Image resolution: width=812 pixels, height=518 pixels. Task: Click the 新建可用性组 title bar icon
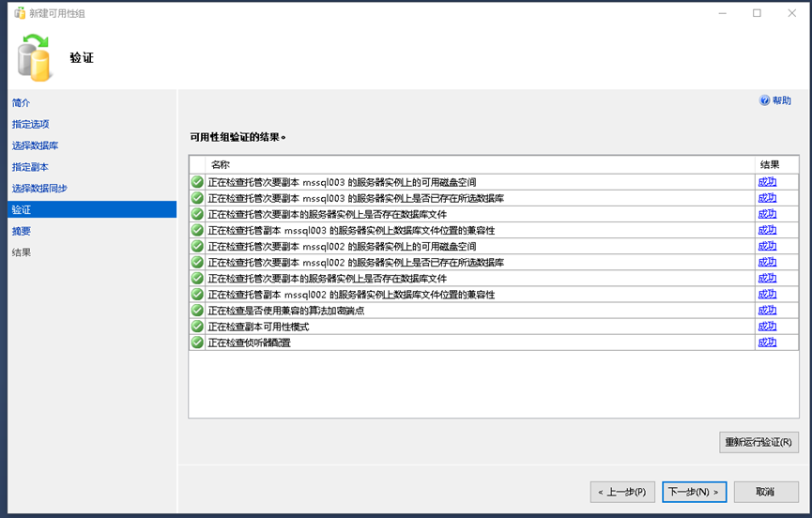point(20,13)
